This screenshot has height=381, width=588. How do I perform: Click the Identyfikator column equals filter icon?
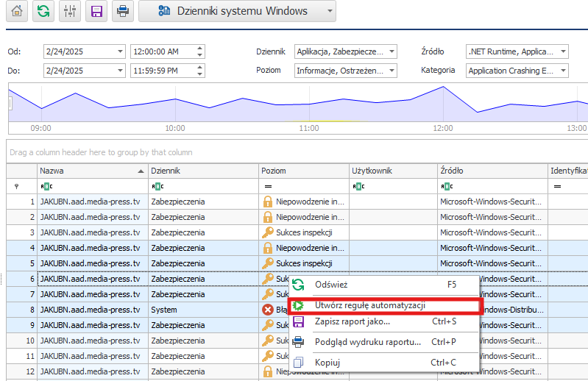[558, 186]
